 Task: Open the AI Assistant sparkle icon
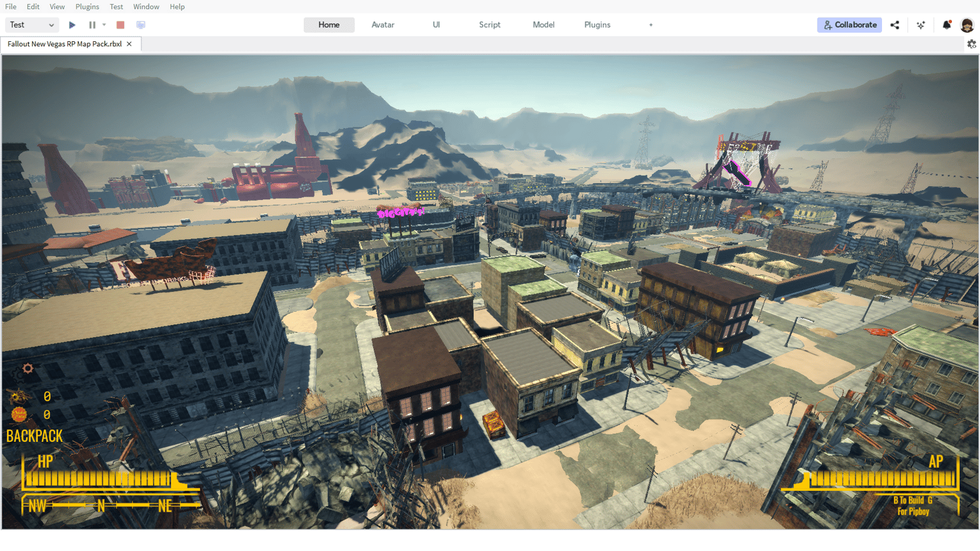tap(921, 25)
